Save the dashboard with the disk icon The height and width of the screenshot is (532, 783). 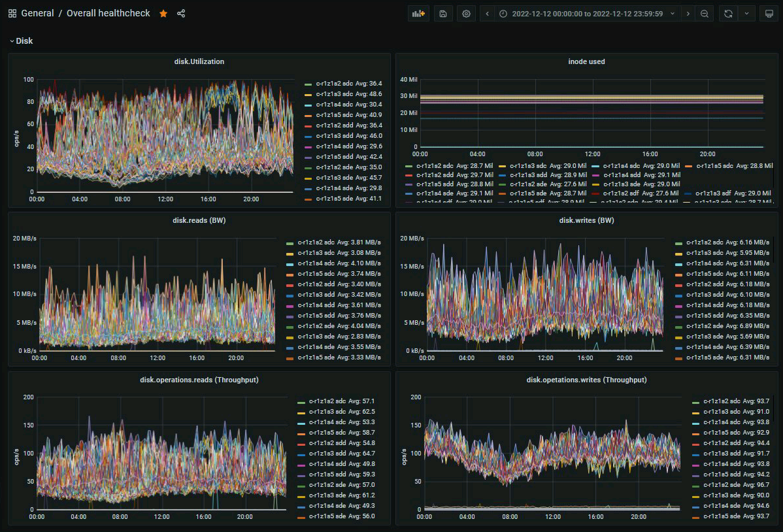[442, 14]
